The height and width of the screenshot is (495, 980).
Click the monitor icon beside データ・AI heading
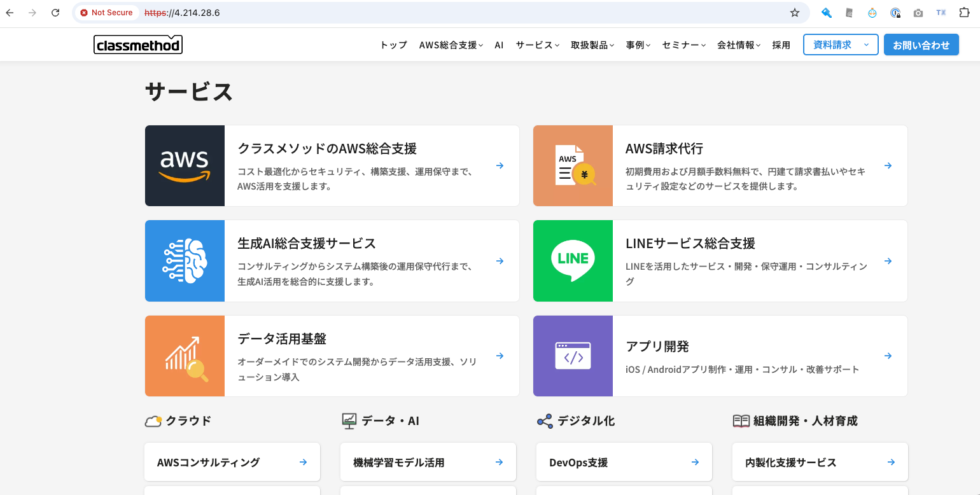pos(349,421)
